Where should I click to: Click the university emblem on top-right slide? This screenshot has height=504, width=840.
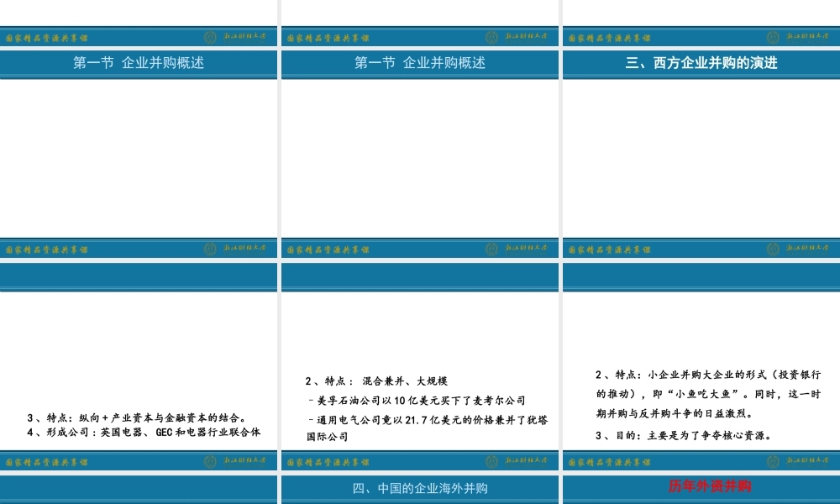tap(774, 36)
